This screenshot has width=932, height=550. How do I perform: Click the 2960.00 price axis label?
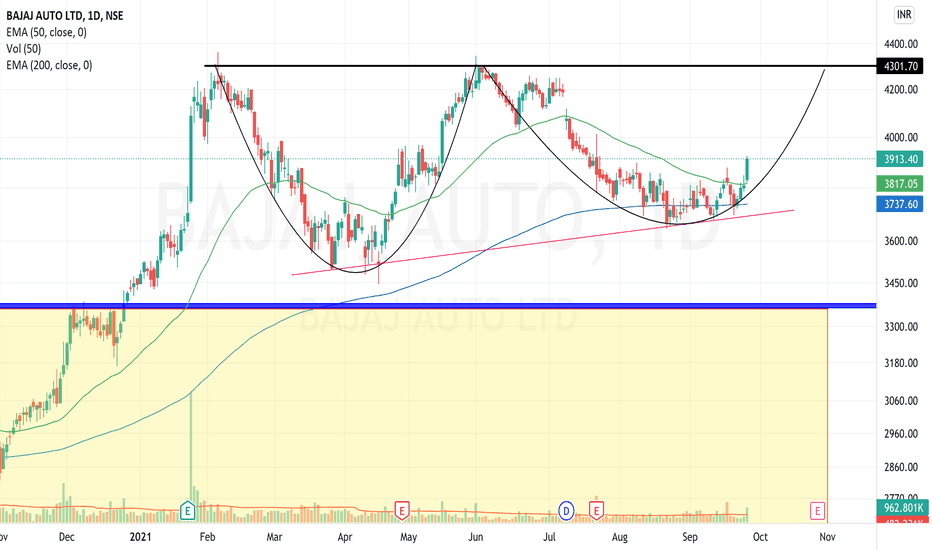point(901,433)
